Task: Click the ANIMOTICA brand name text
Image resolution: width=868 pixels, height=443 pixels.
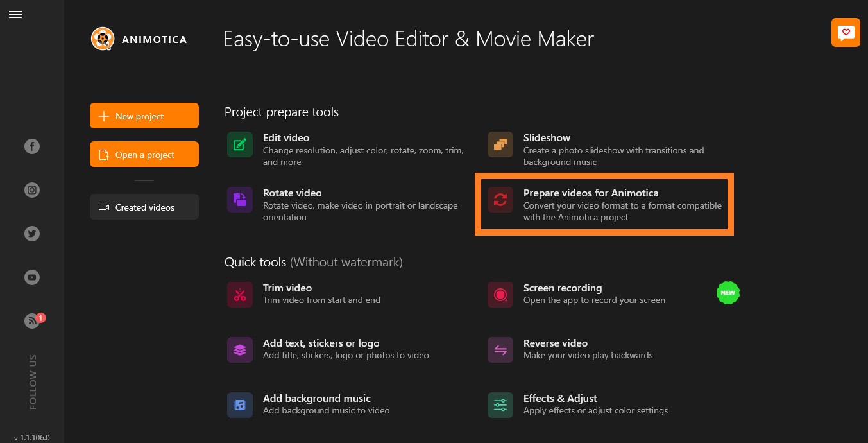Action: pos(154,39)
